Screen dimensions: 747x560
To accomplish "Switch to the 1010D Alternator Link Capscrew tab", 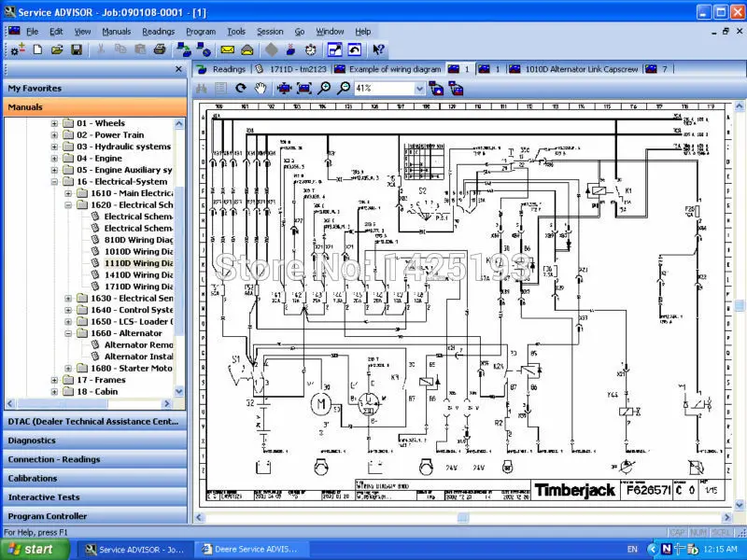I will pos(573,69).
